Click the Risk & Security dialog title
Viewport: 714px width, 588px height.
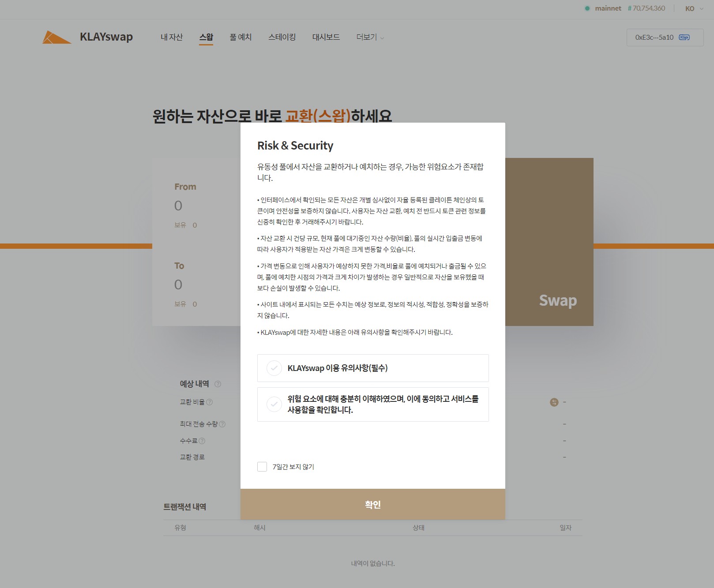[x=295, y=146]
